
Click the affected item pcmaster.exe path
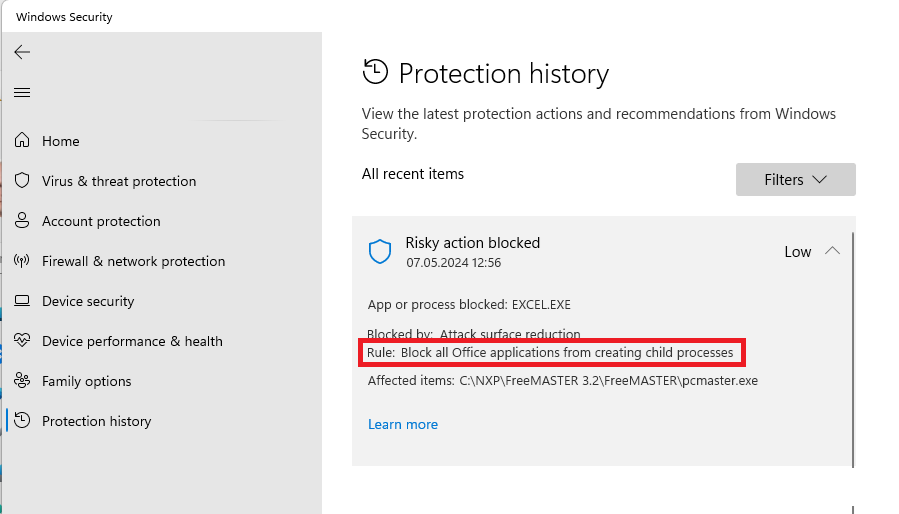pyautogui.click(x=608, y=381)
